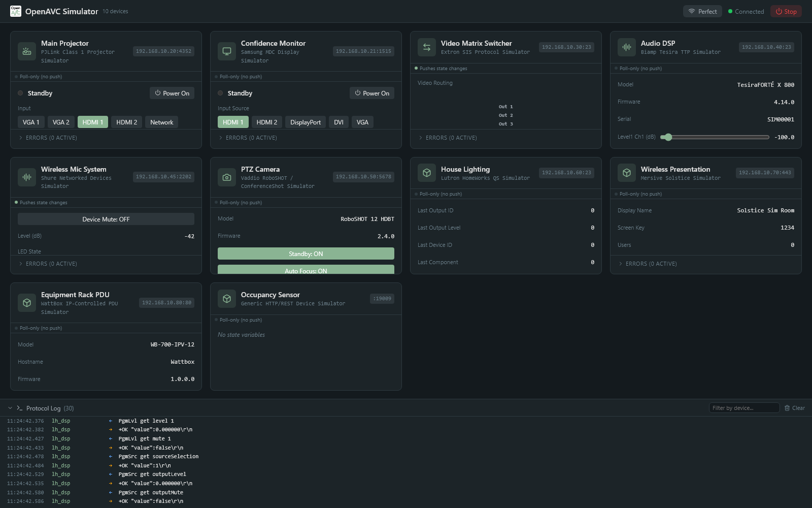
Task: Click the wifi icon in Perfect badge
Action: coord(692,11)
